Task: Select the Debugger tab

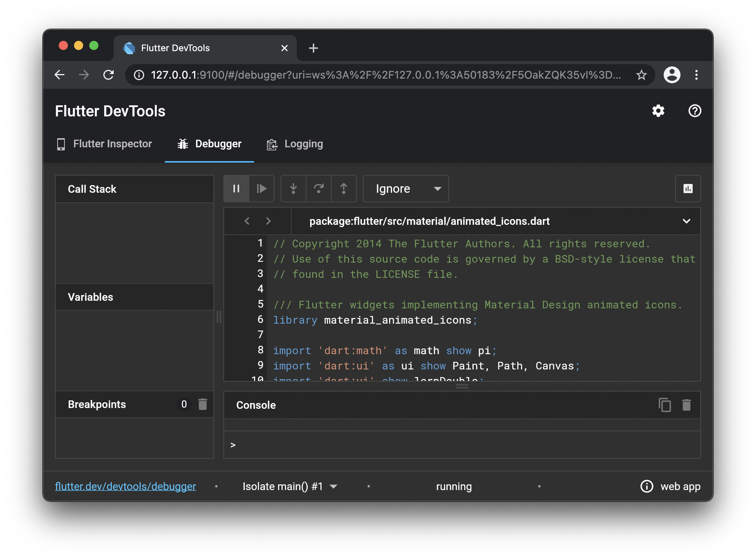Action: click(209, 144)
